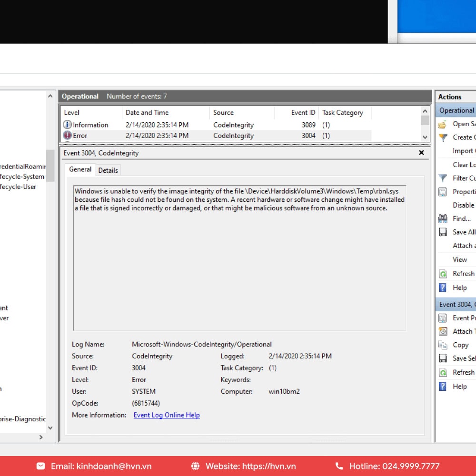Screen dimensions: 476x476
Task: Click the Save Selected Events disk icon
Action: point(443,358)
